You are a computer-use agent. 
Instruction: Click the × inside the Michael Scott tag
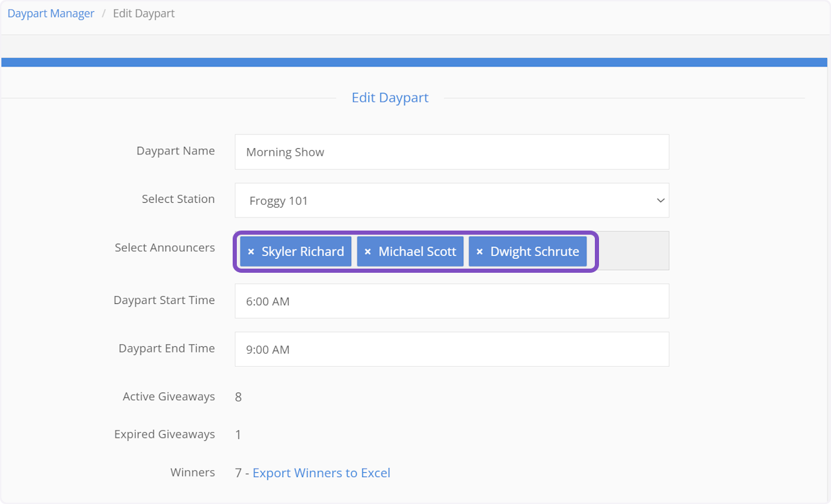tap(368, 251)
